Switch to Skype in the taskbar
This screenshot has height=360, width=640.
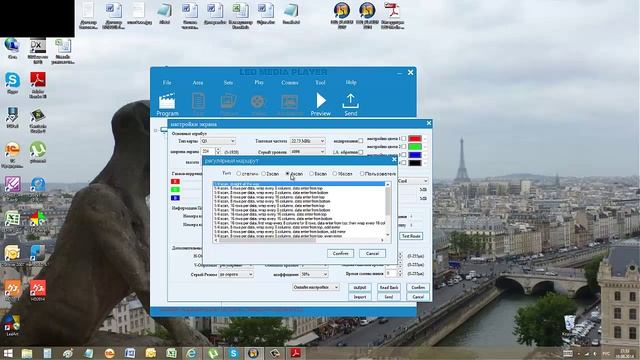coord(233,353)
